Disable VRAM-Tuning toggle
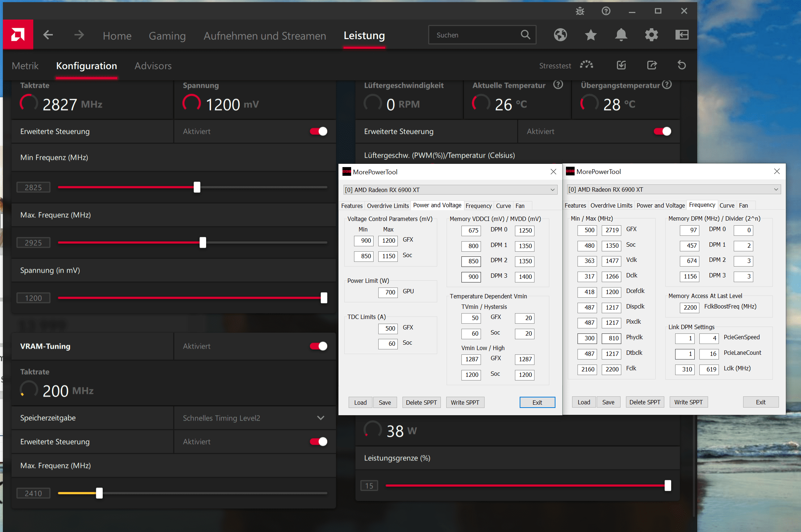The image size is (801, 532). 319,346
